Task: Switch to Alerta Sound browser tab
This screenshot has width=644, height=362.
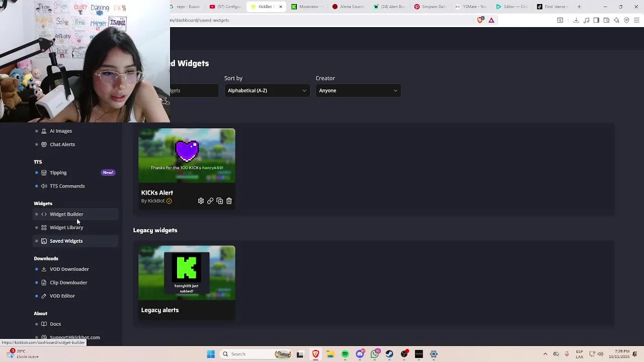Action: (348, 7)
